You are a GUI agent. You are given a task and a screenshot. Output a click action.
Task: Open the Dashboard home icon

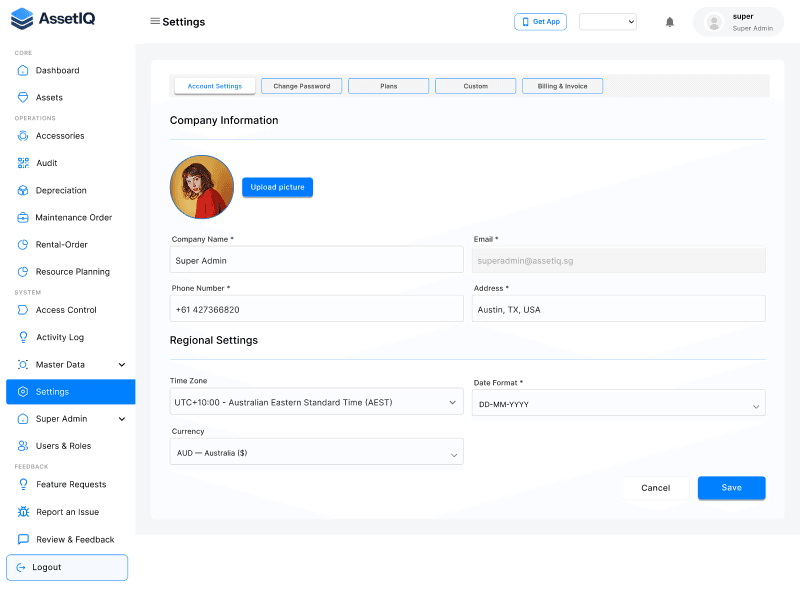(x=23, y=70)
